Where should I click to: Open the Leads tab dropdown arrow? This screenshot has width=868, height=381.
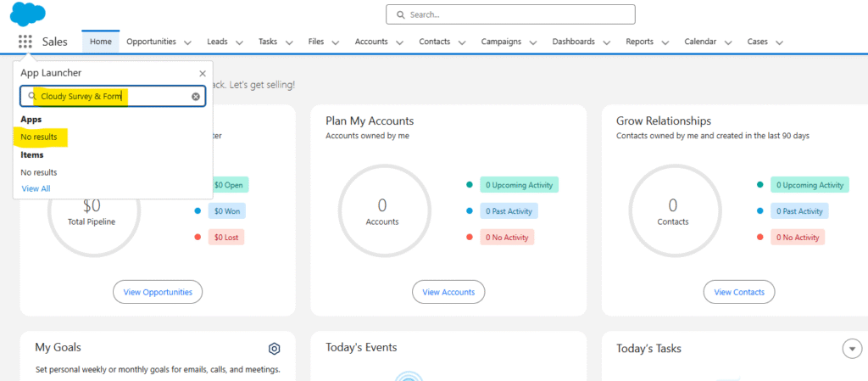click(239, 42)
